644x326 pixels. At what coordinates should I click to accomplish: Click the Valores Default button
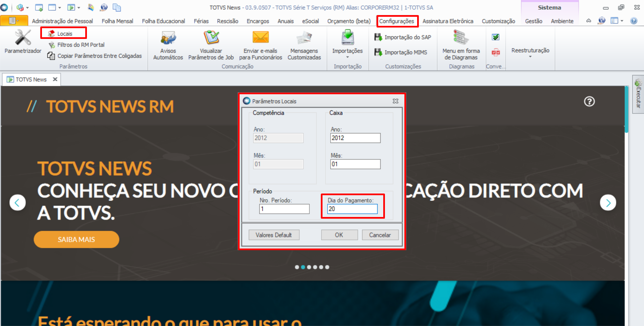pos(274,235)
